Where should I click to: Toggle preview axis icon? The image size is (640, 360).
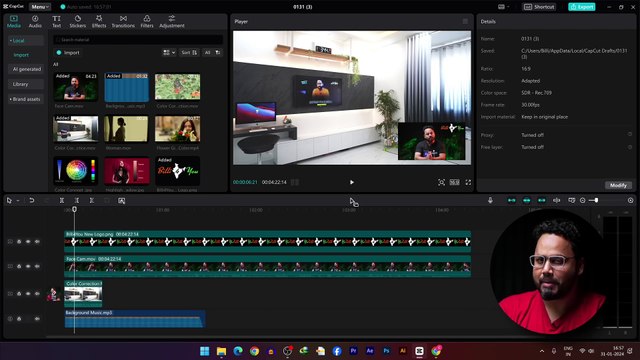pyautogui.click(x=556, y=200)
